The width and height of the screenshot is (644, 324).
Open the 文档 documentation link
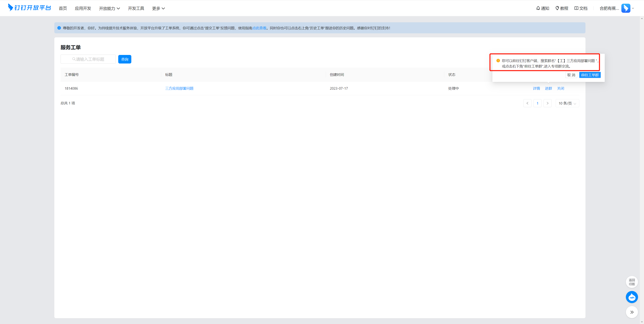(x=581, y=8)
